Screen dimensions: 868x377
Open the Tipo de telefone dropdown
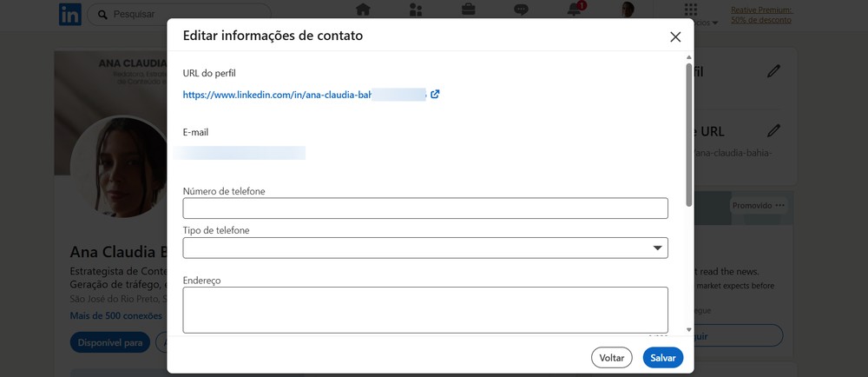(x=425, y=248)
